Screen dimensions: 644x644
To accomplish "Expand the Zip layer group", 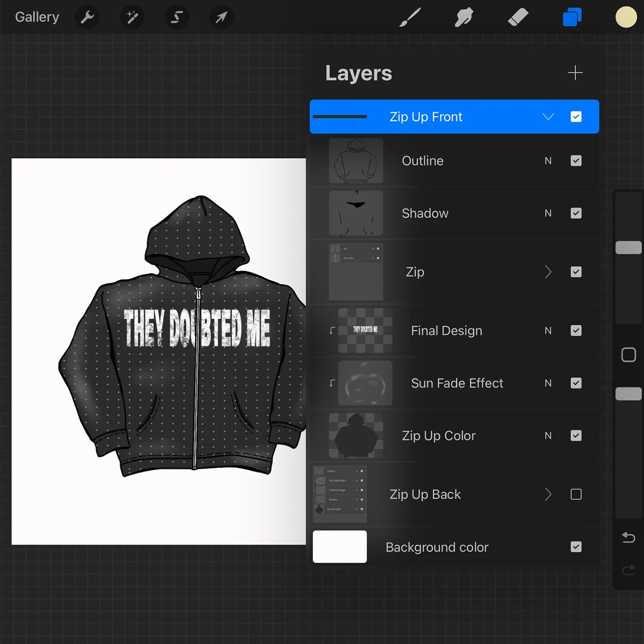I will (548, 272).
